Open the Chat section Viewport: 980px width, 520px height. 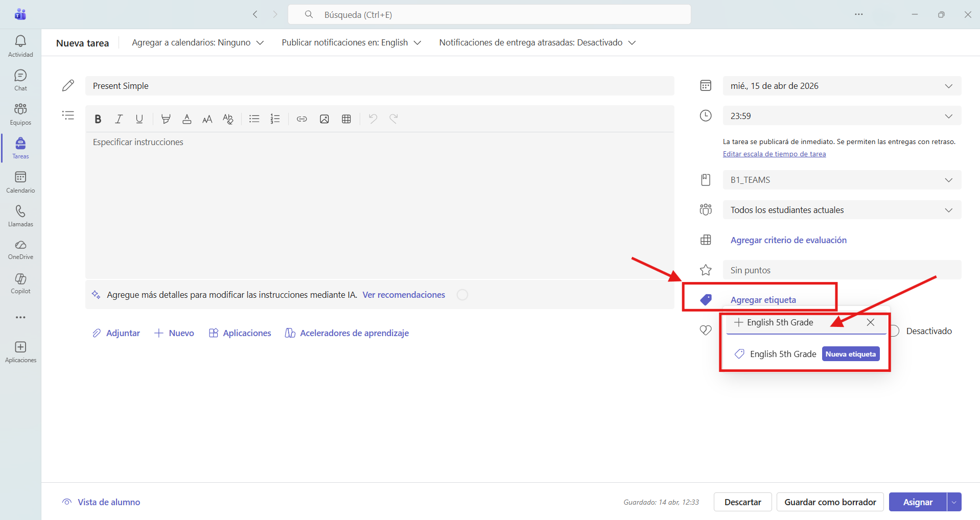(20, 80)
